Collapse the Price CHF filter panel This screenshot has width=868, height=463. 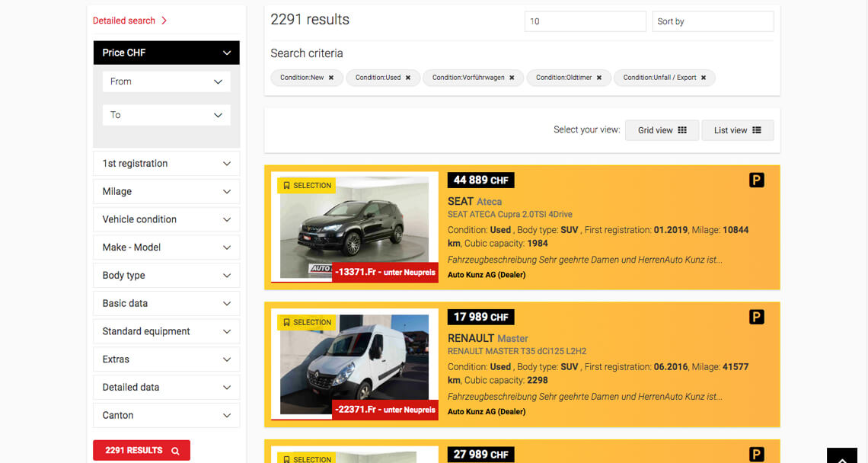[x=167, y=53]
